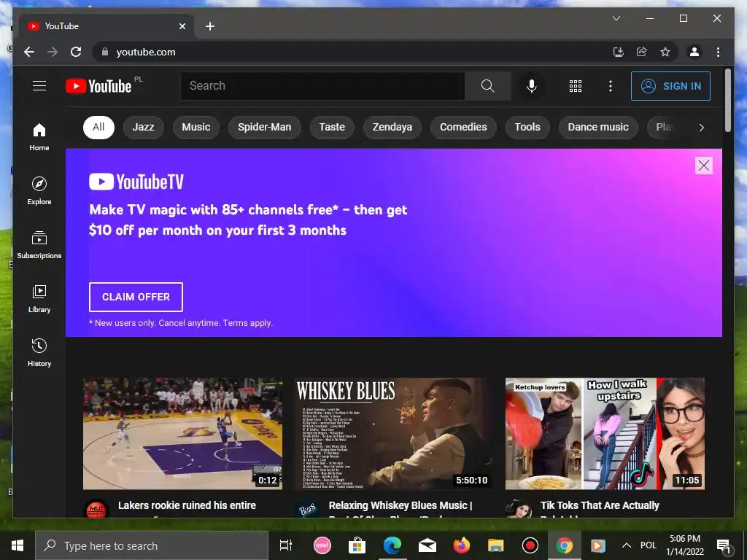Open 'Relaxing Whiskey Blues Music' title
Image resolution: width=747 pixels, height=560 pixels.
pos(400,505)
